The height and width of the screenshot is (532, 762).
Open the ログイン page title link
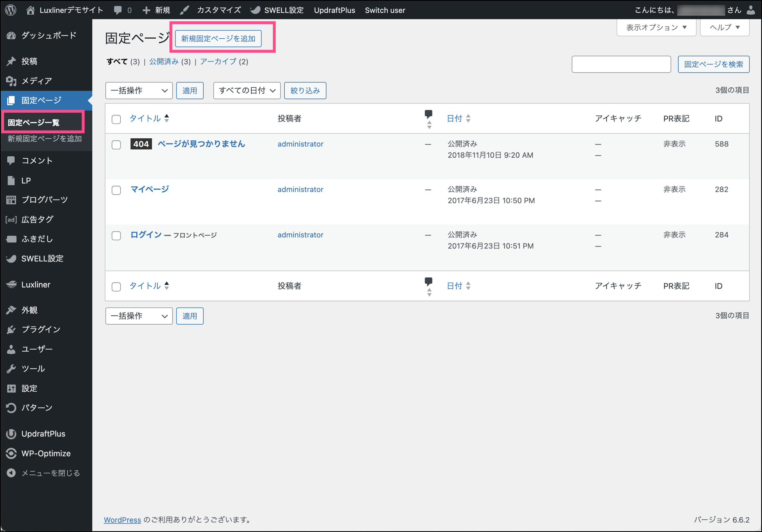pos(146,235)
